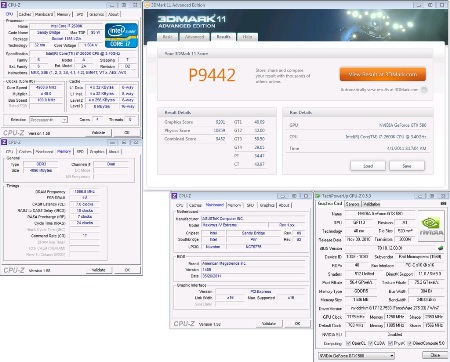Click title icon of CPU-Z Memory window
The image size is (450, 362).
coord(4,142)
